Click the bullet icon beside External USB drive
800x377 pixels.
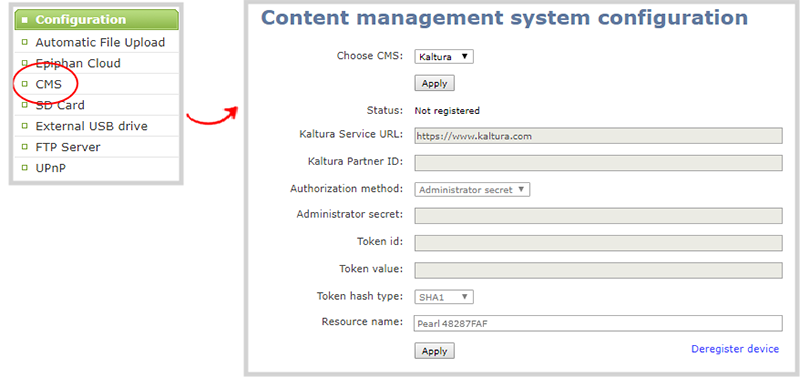point(24,126)
